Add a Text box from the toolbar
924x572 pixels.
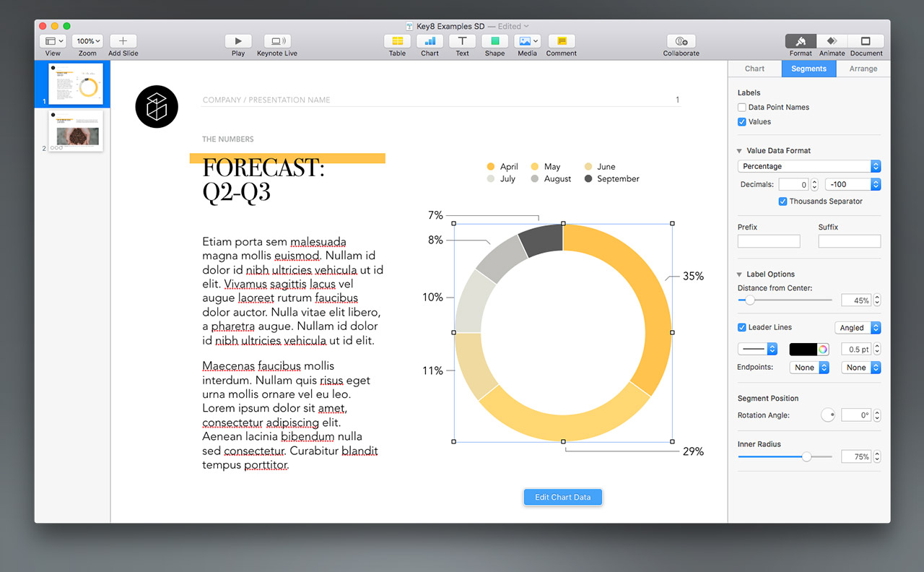pos(462,42)
